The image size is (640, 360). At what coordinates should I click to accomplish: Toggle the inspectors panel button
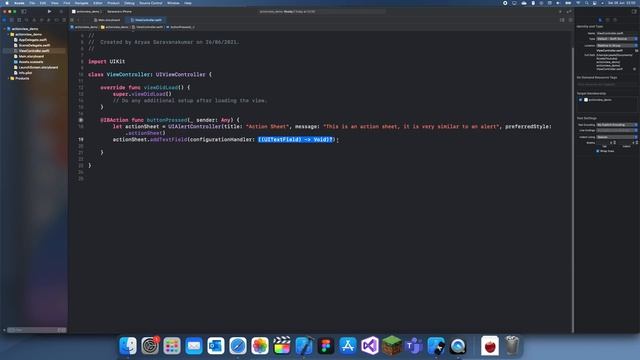pyautogui.click(x=634, y=11)
